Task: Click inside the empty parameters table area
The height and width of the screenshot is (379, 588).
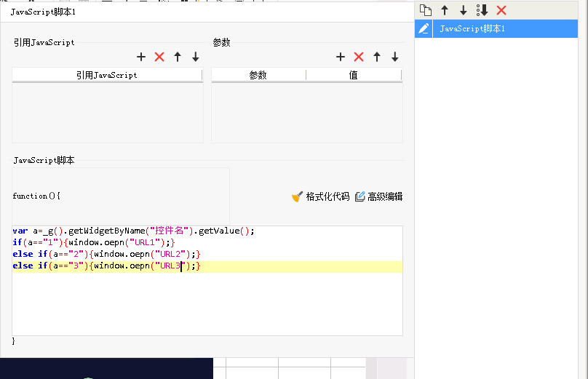Action: click(x=307, y=113)
